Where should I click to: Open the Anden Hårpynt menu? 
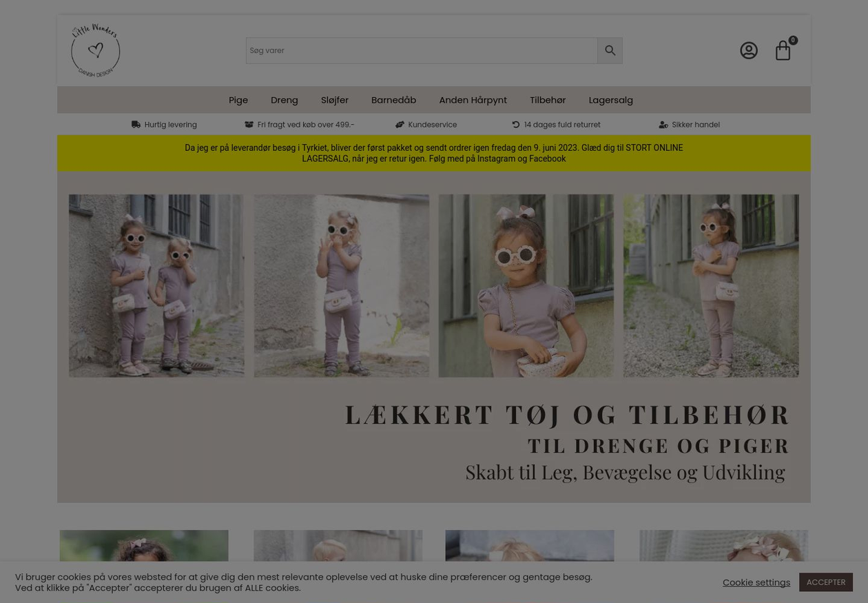tap(473, 100)
